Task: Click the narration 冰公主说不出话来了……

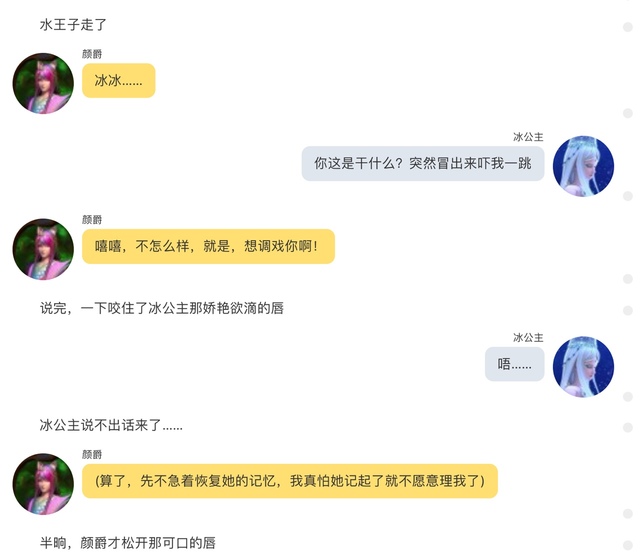Action: pyautogui.click(x=111, y=425)
